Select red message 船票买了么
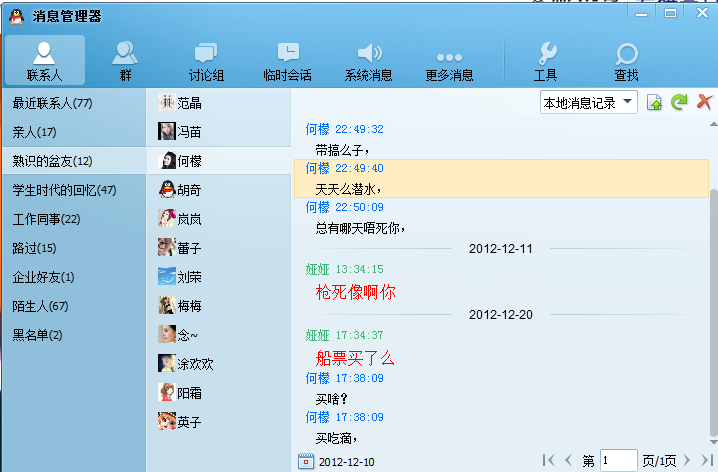Image resolution: width=718 pixels, height=472 pixels. point(355,358)
